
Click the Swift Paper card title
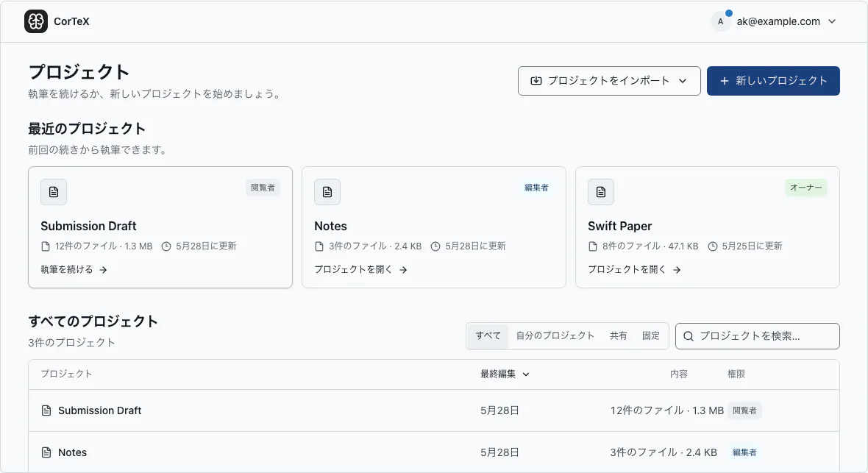pos(619,226)
